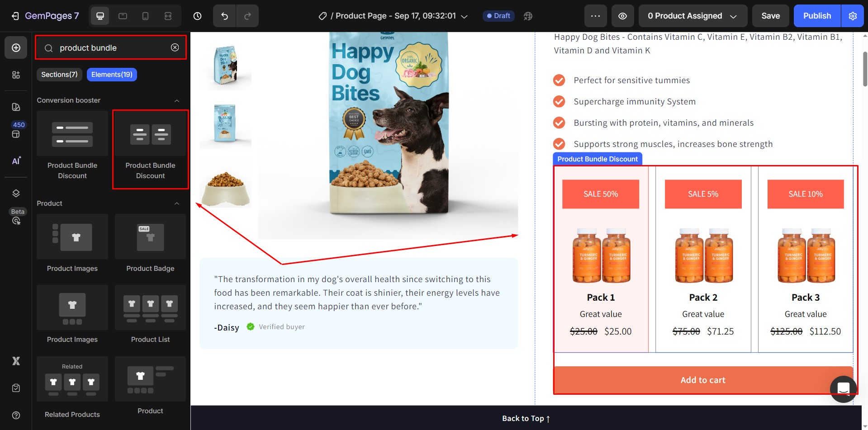Select the dog bowl kibble thumbnail
Screen dimensions: 868x430
[x=225, y=183]
